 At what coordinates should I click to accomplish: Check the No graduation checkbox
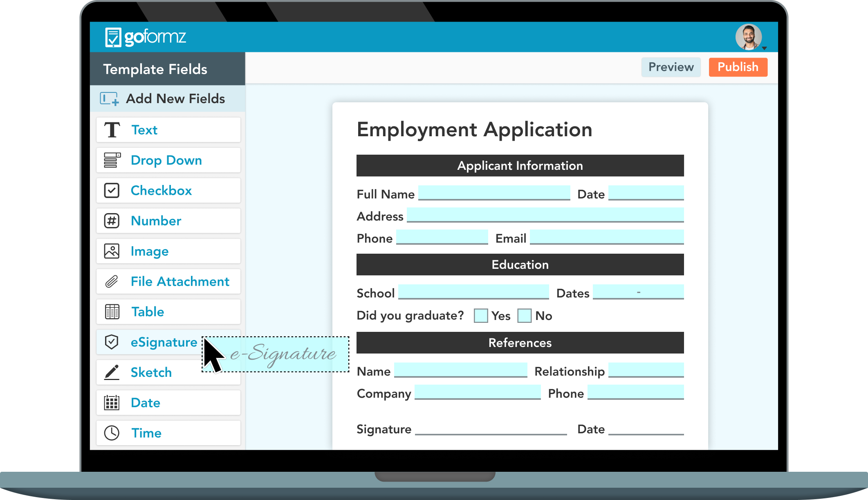coord(525,315)
